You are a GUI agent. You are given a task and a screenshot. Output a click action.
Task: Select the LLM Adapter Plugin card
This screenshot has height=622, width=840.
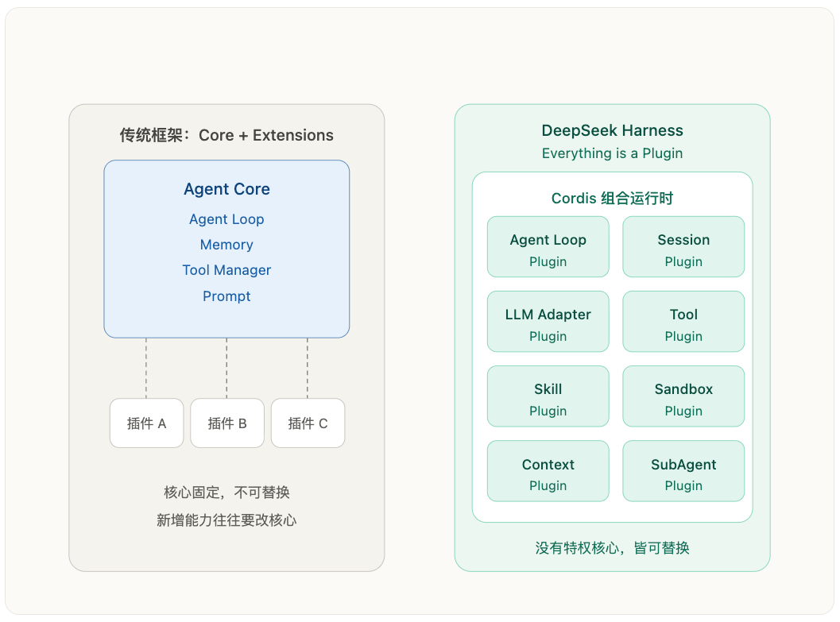[548, 322]
